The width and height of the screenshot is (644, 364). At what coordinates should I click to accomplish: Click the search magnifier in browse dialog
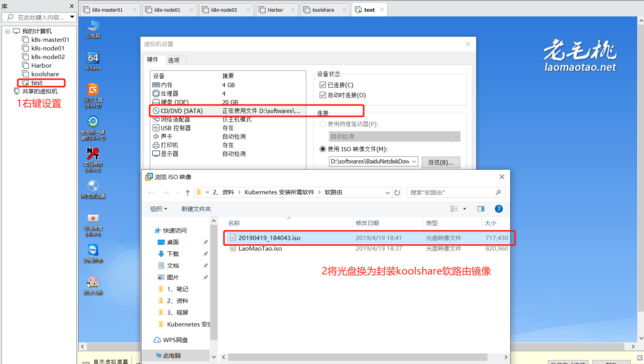tap(498, 192)
